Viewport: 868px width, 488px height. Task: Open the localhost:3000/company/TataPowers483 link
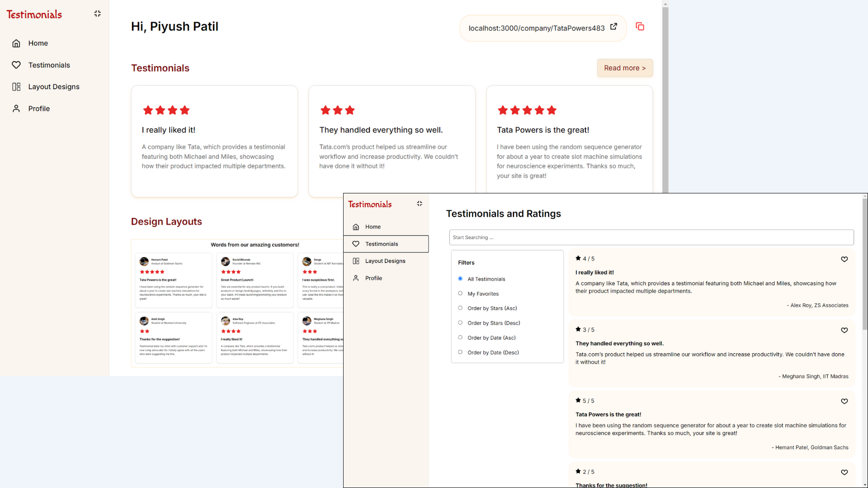click(x=537, y=28)
